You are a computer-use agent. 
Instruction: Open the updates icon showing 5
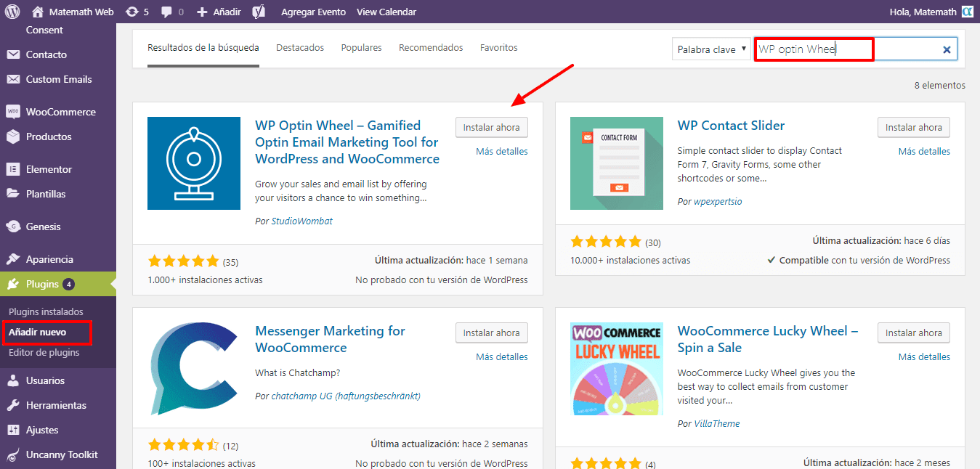131,12
